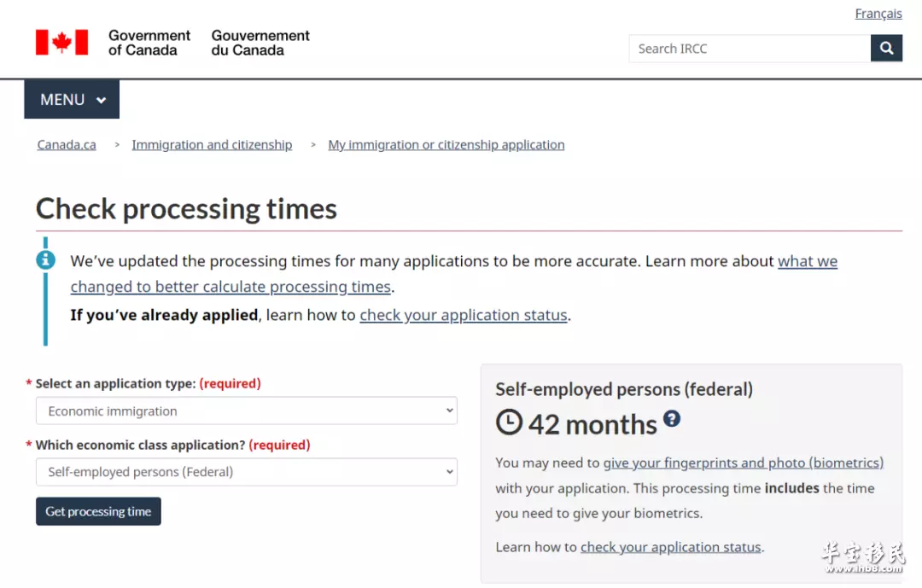The height and width of the screenshot is (588, 922).
Task: Click the Government of Canada wordmark text
Action: (149, 43)
